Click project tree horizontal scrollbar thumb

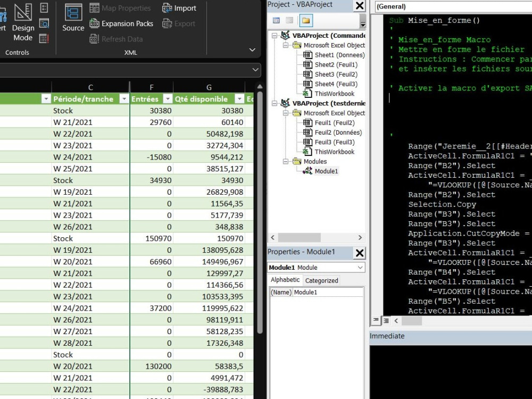(x=299, y=237)
